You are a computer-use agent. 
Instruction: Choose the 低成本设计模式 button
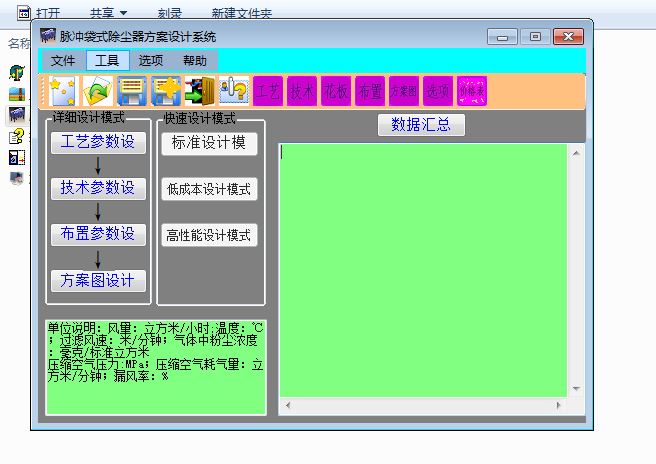tap(209, 189)
